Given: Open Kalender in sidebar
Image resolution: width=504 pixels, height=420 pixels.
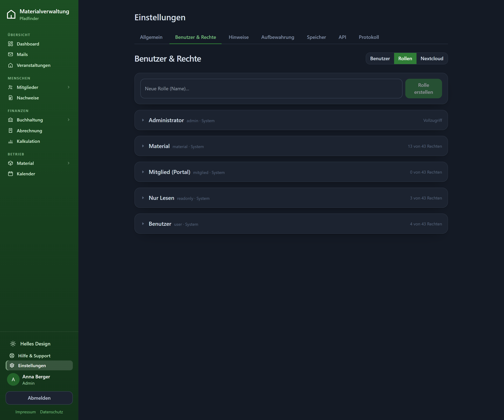Looking at the screenshot, I should click(x=39, y=174).
